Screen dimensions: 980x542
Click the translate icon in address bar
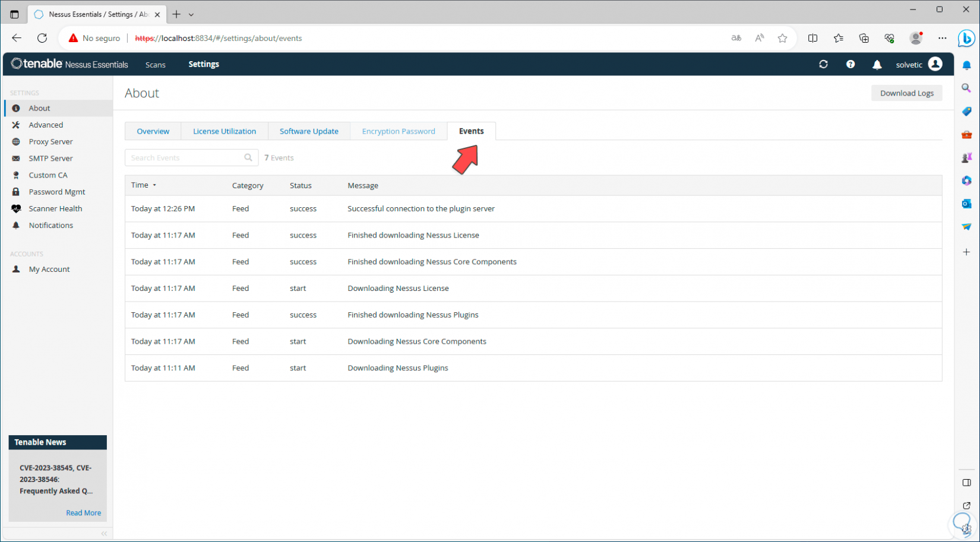tap(736, 38)
